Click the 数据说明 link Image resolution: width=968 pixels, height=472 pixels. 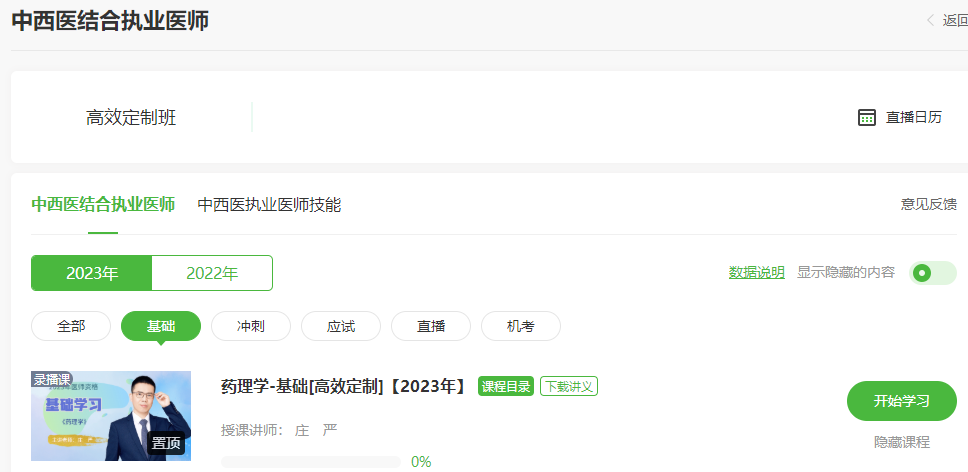756,272
